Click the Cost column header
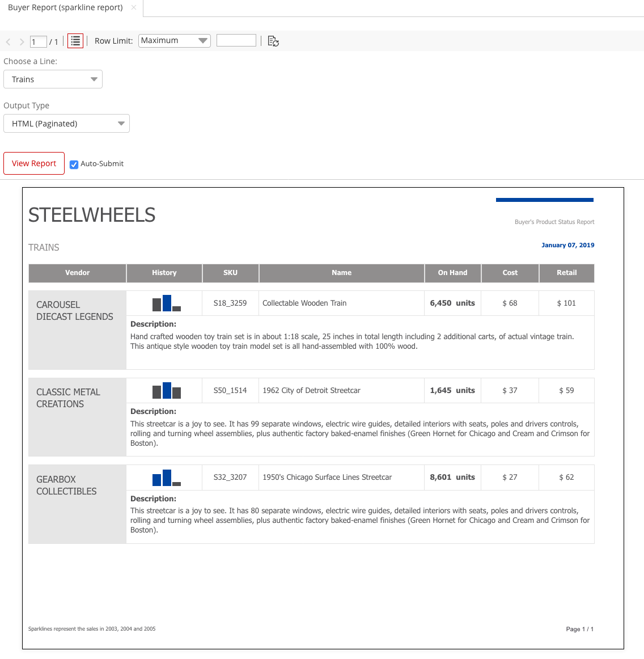The width and height of the screenshot is (644, 659). 510,273
